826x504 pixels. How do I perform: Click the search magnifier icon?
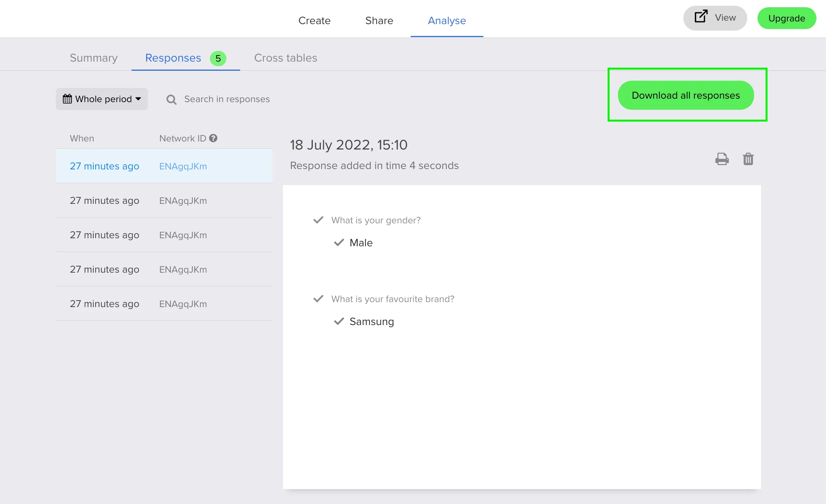(171, 99)
